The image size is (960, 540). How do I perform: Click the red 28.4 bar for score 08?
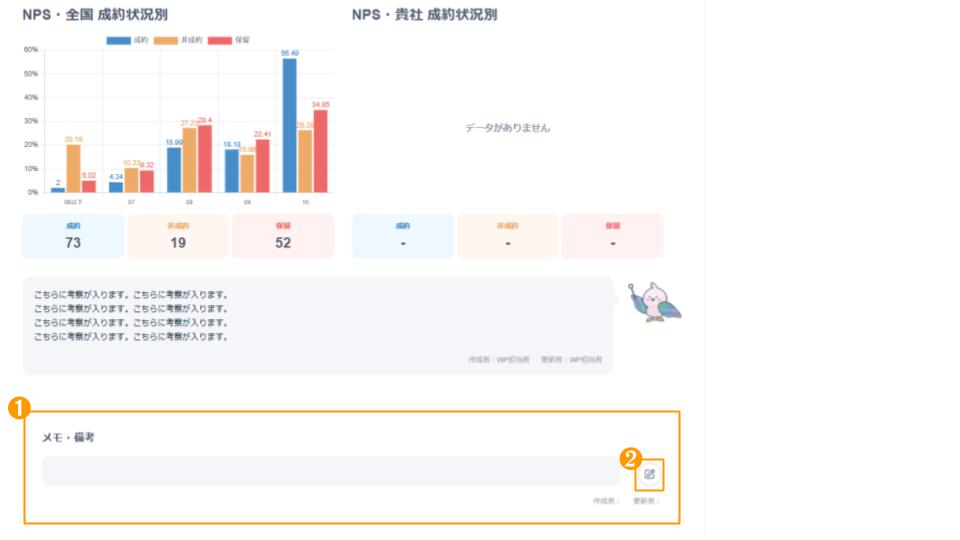pos(204,158)
